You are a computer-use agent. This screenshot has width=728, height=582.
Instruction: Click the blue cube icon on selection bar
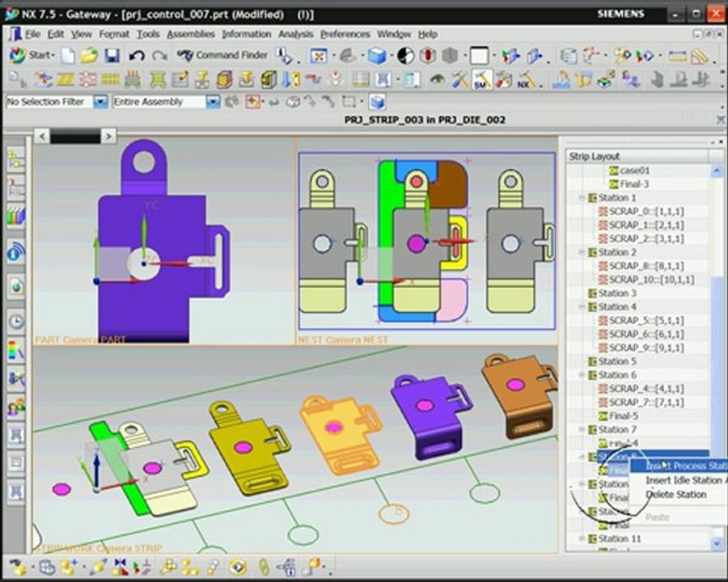point(377,102)
